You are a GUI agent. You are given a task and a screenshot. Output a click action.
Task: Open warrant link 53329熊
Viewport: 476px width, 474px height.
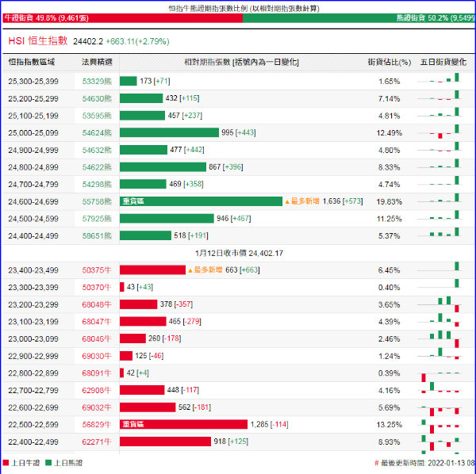(x=97, y=82)
